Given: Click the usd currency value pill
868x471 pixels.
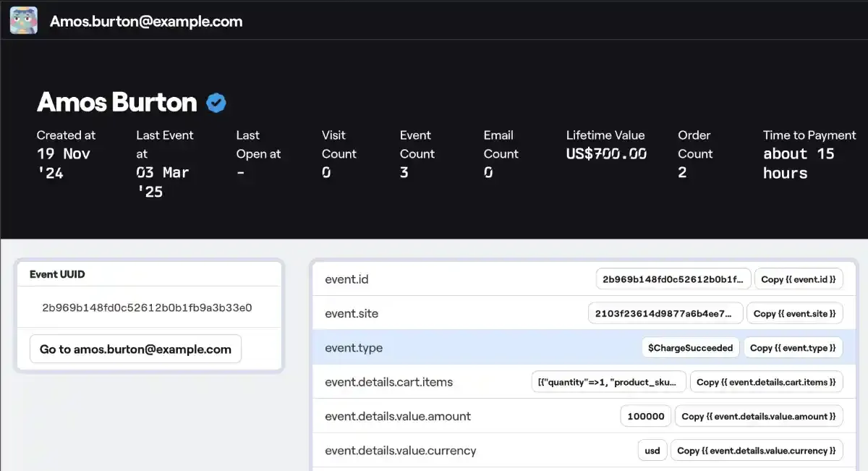Looking at the screenshot, I should pos(652,450).
